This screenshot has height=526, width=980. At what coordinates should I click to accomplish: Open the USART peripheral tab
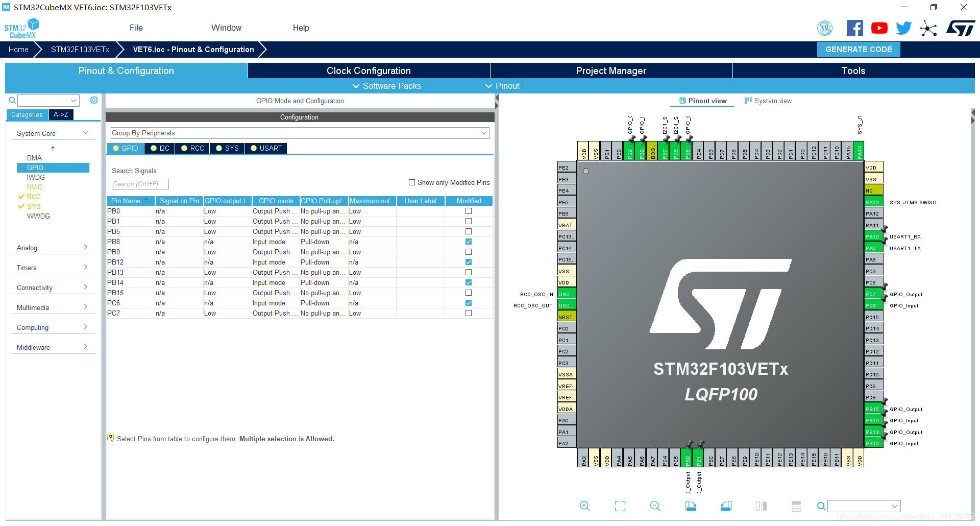coord(266,148)
